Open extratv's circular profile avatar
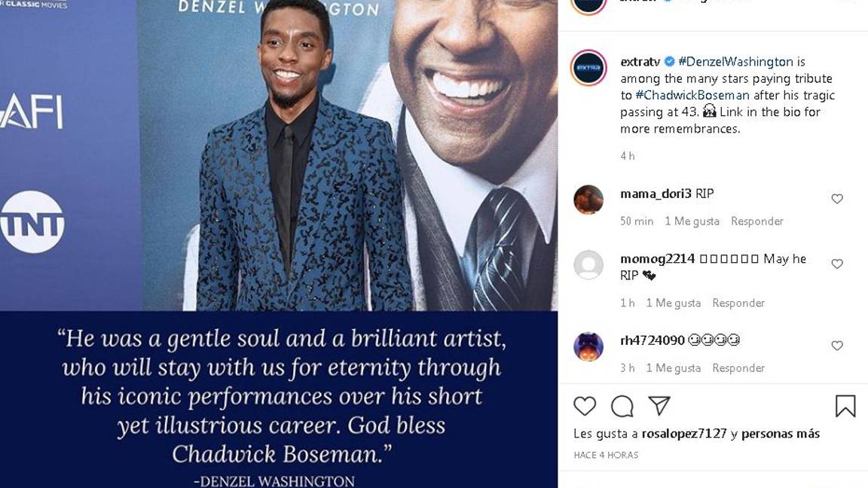The height and width of the screenshot is (488, 868). pyautogui.click(x=591, y=69)
